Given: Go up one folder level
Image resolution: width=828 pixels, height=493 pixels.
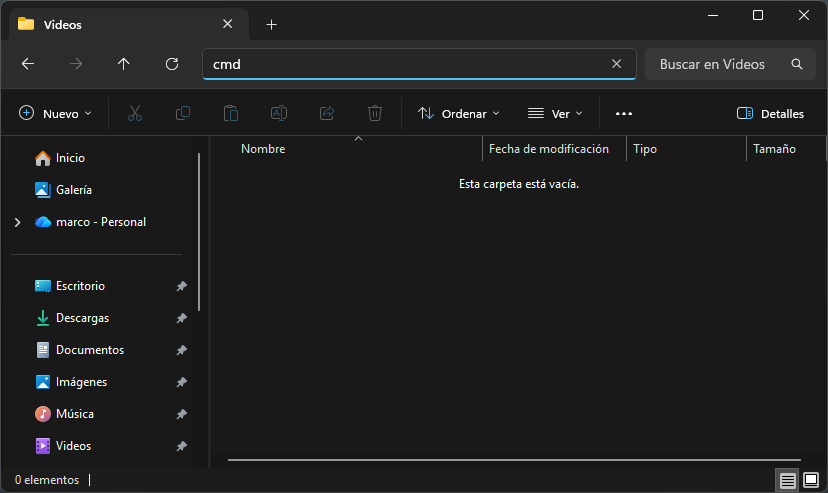Looking at the screenshot, I should coord(124,64).
